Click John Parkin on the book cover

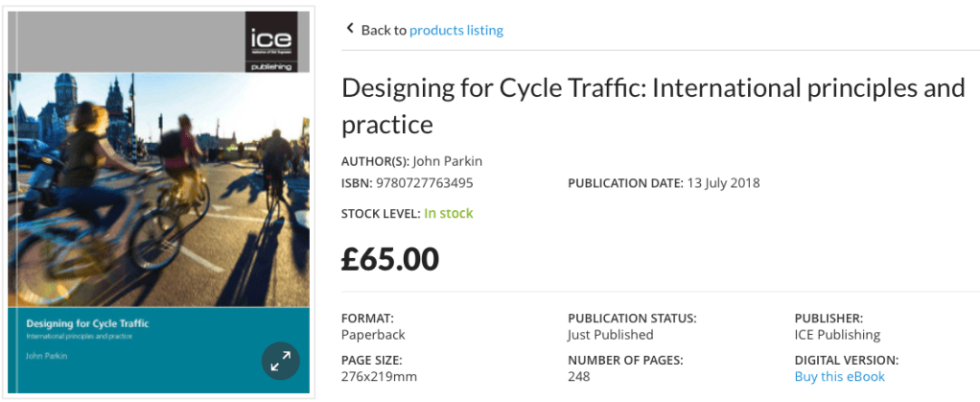click(47, 356)
